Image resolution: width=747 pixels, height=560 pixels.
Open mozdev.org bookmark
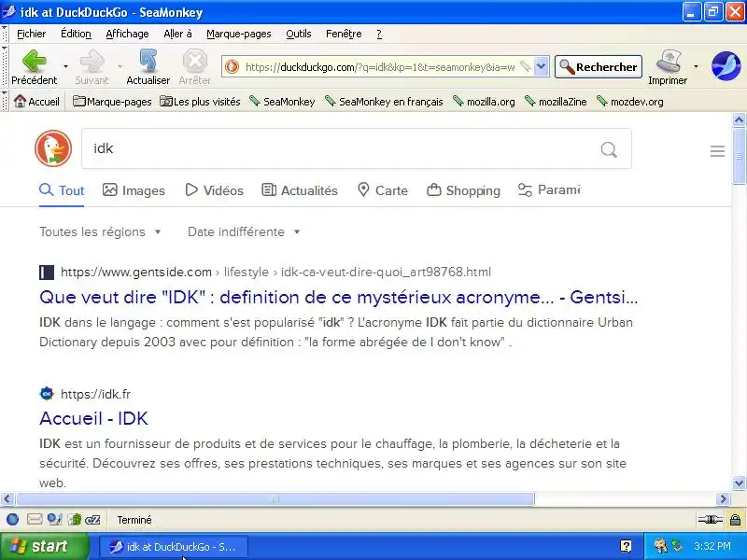(x=629, y=102)
